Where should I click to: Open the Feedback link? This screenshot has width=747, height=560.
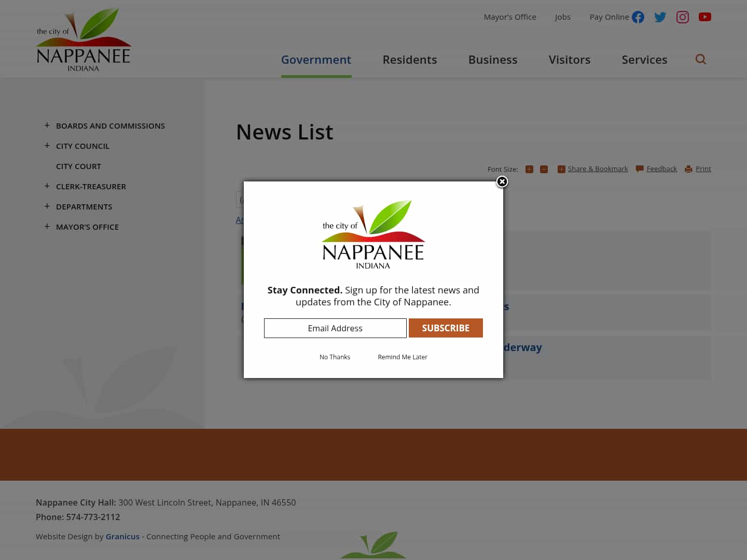click(661, 169)
